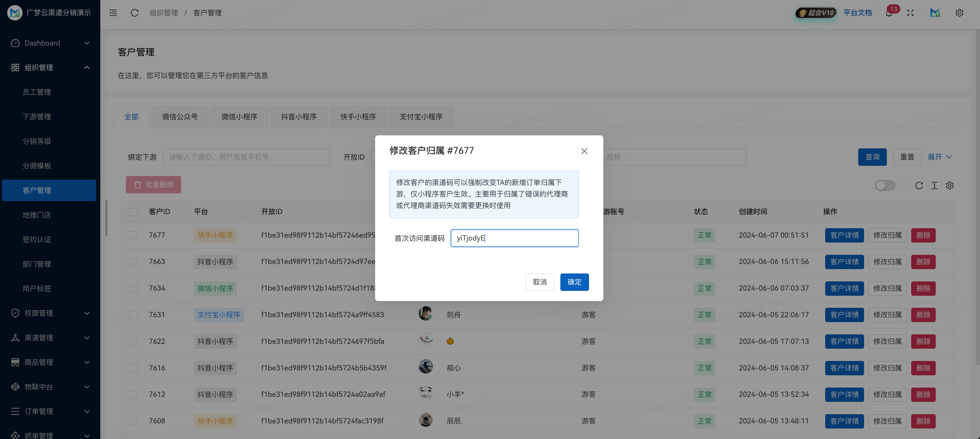
Task: Toggle the switch beside the table refresh icon
Action: coord(885,186)
